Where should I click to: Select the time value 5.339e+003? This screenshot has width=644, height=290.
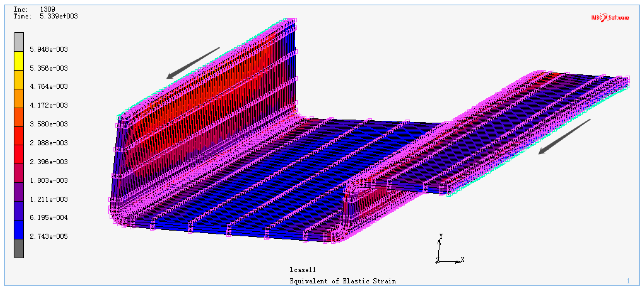pyautogui.click(x=59, y=16)
